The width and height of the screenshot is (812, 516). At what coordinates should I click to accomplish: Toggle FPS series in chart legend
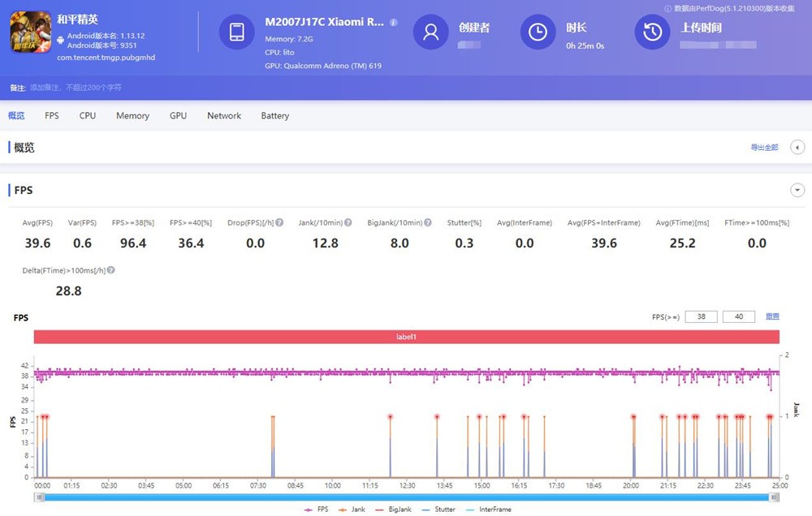317,510
